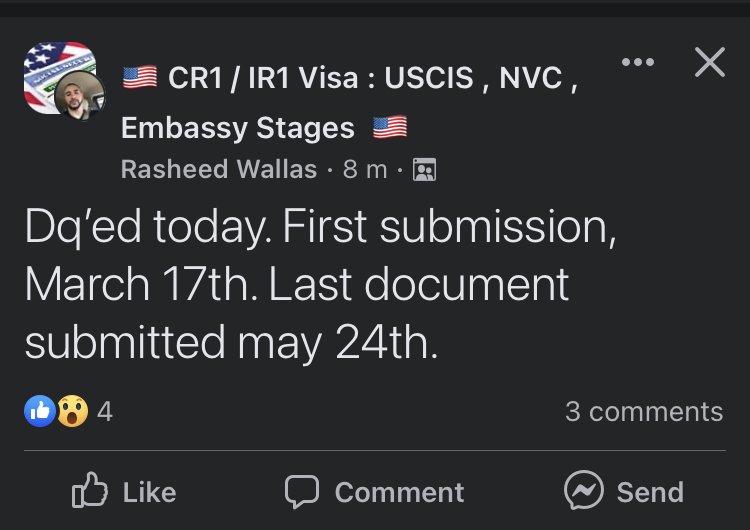Screen dimensions: 750x530
Task: Tap the Send button label
Action: pos(650,493)
